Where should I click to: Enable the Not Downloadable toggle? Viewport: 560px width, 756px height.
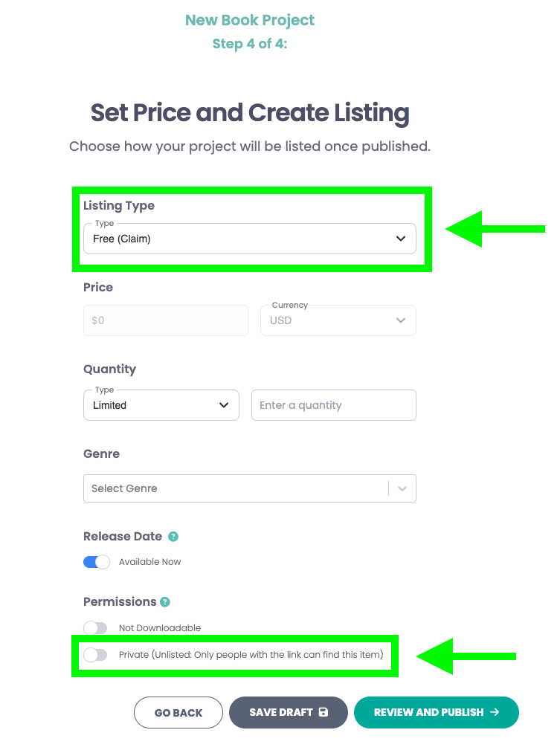(x=95, y=627)
